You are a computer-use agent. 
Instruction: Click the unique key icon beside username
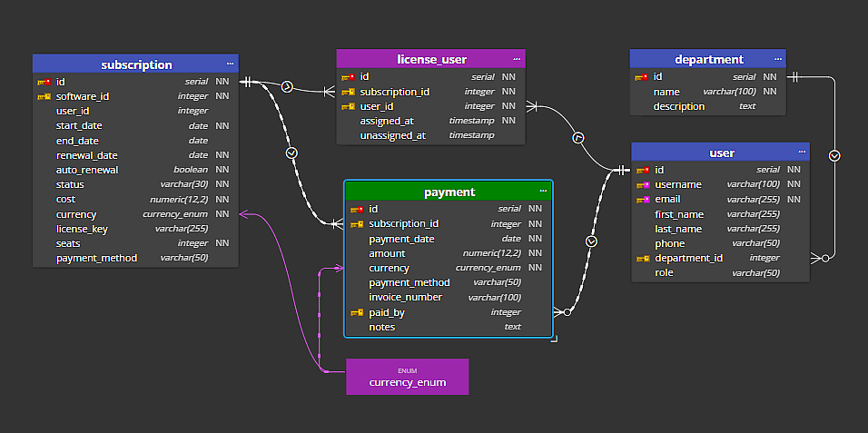tap(643, 185)
